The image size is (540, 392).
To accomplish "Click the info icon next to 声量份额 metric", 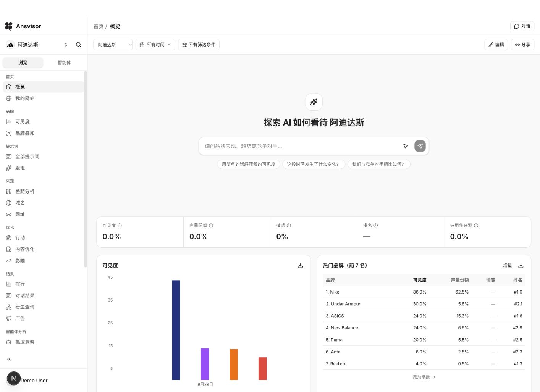I will point(211,226).
